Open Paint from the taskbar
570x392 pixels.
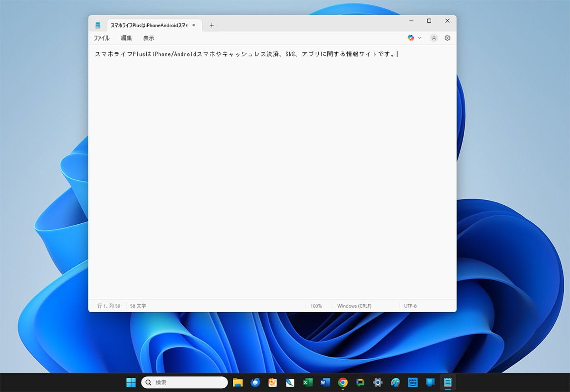tap(395, 382)
